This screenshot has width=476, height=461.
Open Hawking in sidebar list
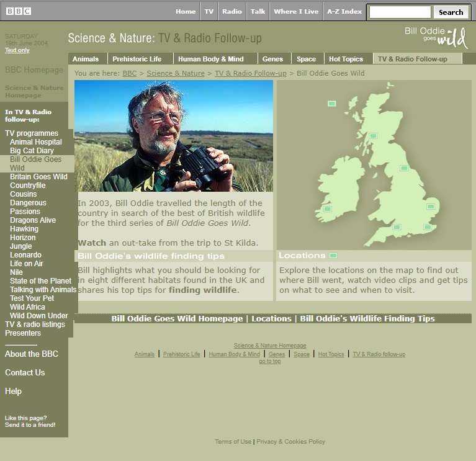[x=24, y=229]
